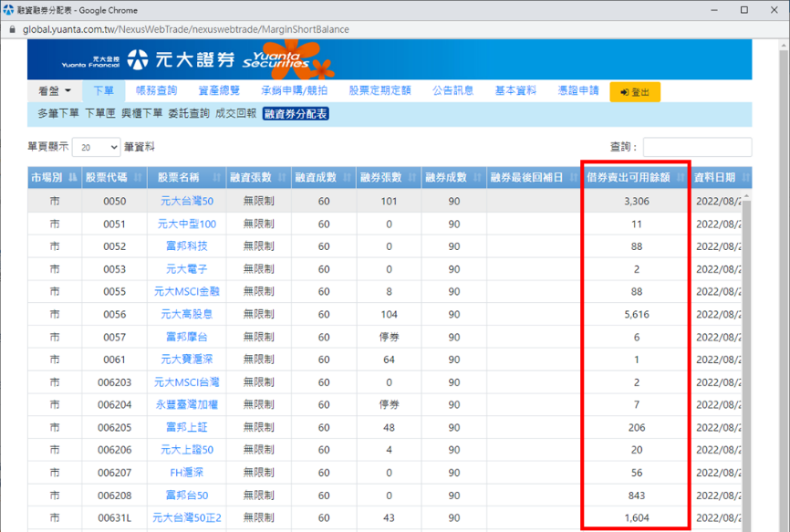Switch to 下單匣 sub-tab
The width and height of the screenshot is (790, 532).
(100, 114)
